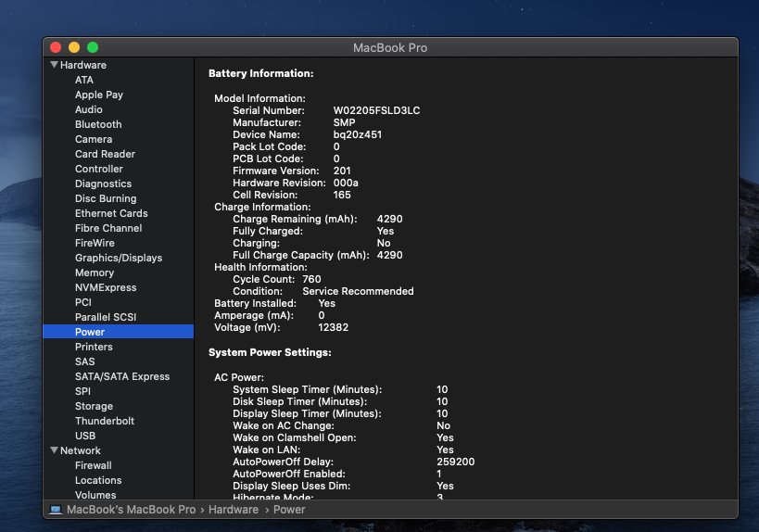Show the Storage information
This screenshot has width=759, height=532.
pos(94,406)
